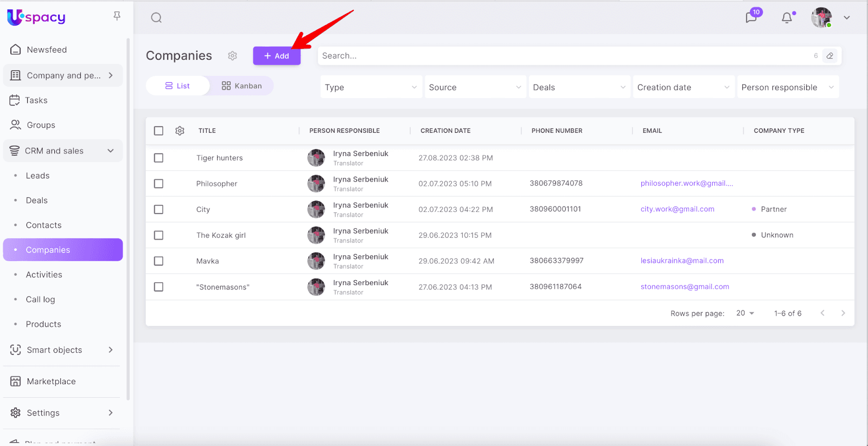Viewport: 868px width, 446px height.
Task: Toggle the select-all header checkbox
Action: pos(158,131)
